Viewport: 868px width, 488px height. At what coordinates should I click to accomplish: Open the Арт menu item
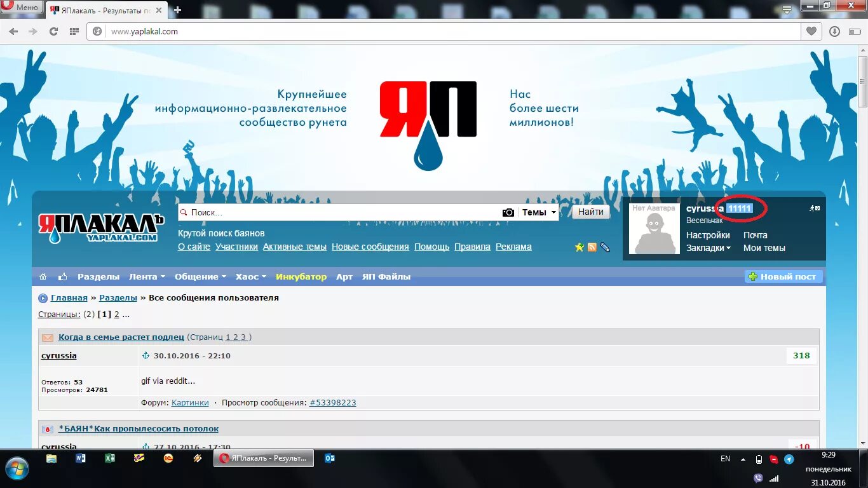[x=344, y=276]
